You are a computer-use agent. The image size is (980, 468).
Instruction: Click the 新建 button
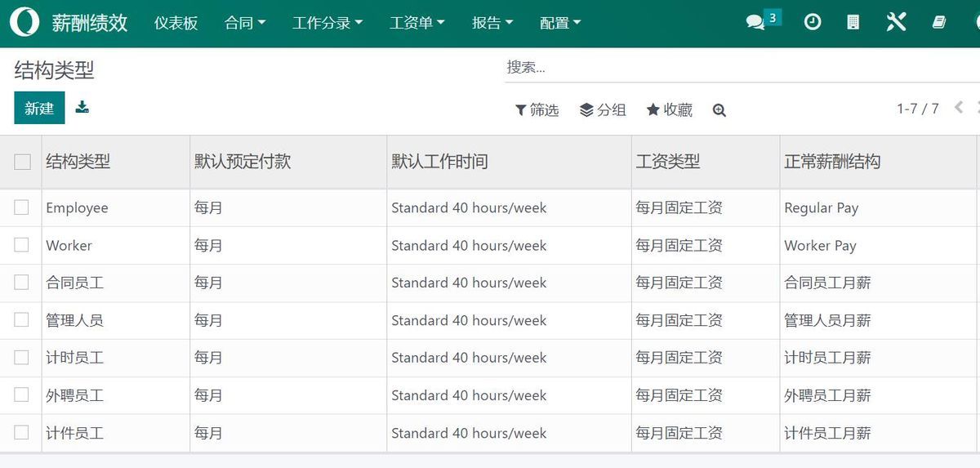39,108
